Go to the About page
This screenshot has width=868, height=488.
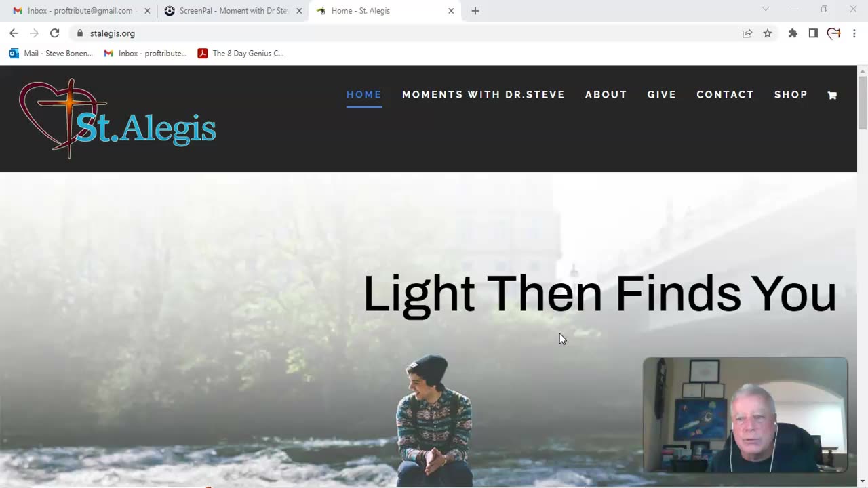pyautogui.click(x=606, y=94)
